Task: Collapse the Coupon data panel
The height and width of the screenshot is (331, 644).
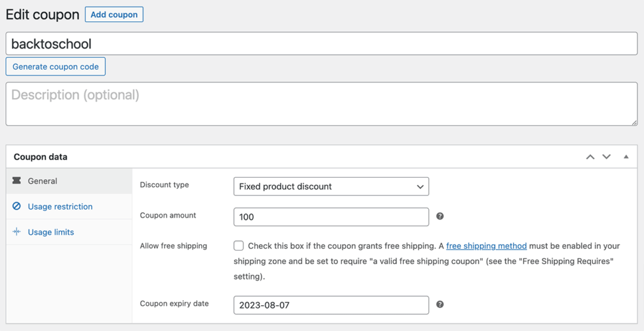Action: (x=626, y=156)
